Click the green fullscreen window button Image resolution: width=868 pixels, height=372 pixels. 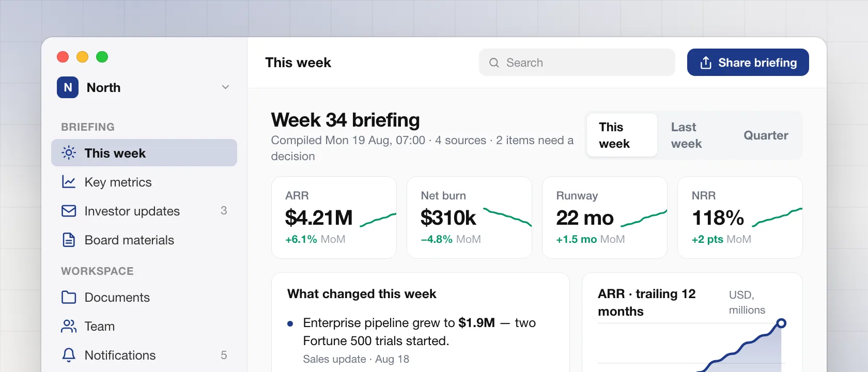tap(102, 57)
